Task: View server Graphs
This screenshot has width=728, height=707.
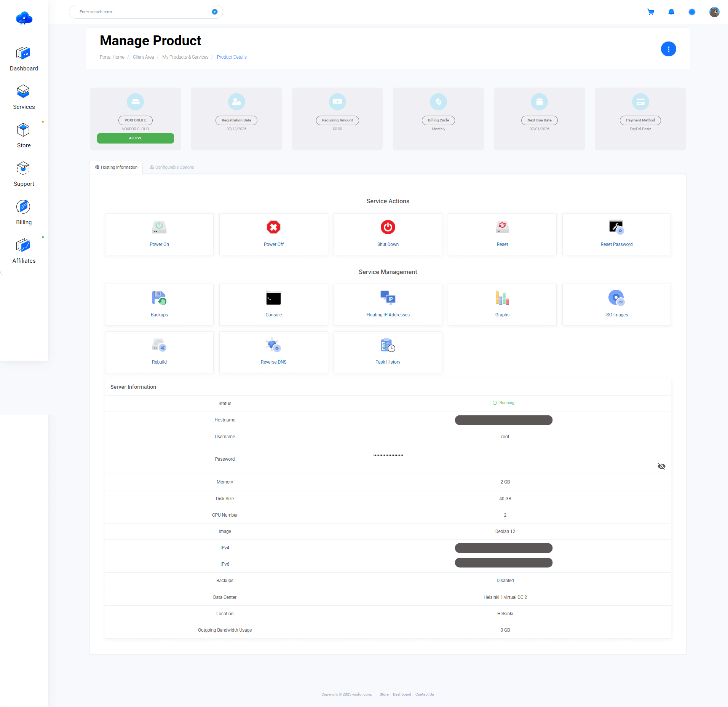Action: (x=502, y=304)
